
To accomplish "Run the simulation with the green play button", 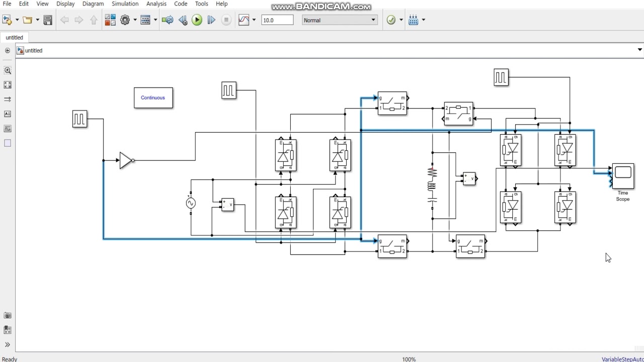I will click(x=197, y=20).
